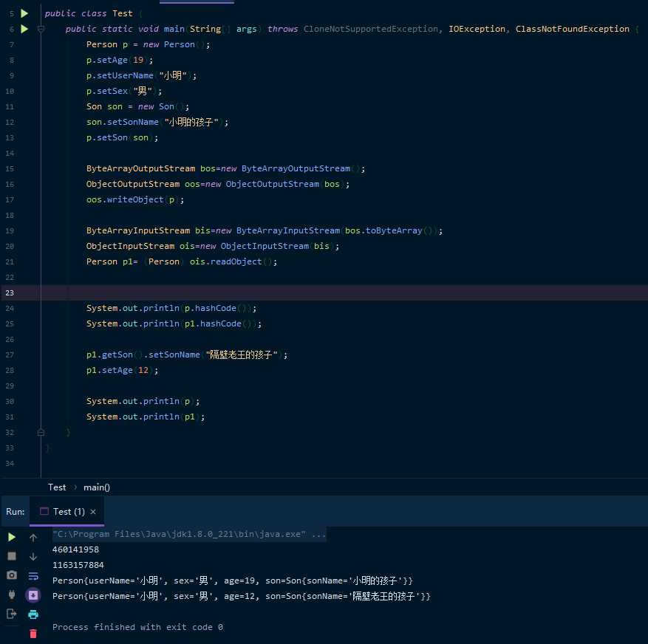Click 'p.setSex("男");' line
This screenshot has width=648, height=644.
124,92
